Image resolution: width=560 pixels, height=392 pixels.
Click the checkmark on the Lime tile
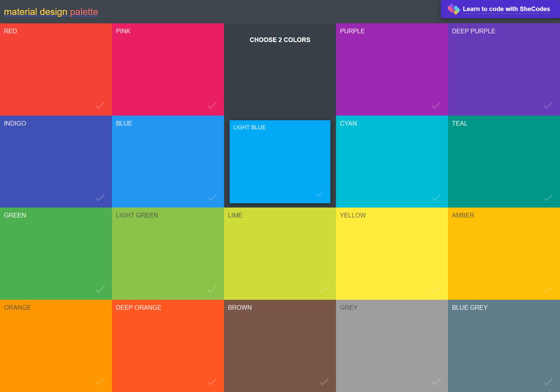[x=324, y=290]
